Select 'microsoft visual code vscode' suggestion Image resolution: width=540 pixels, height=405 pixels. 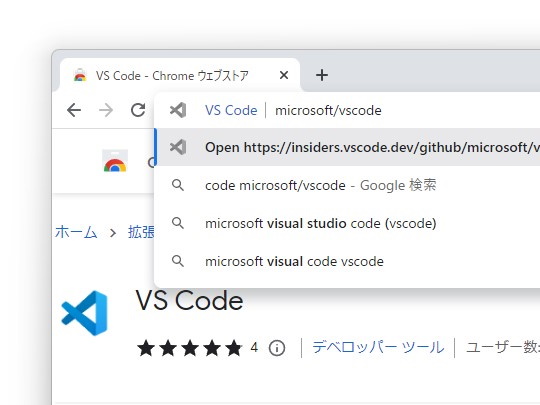click(x=347, y=261)
